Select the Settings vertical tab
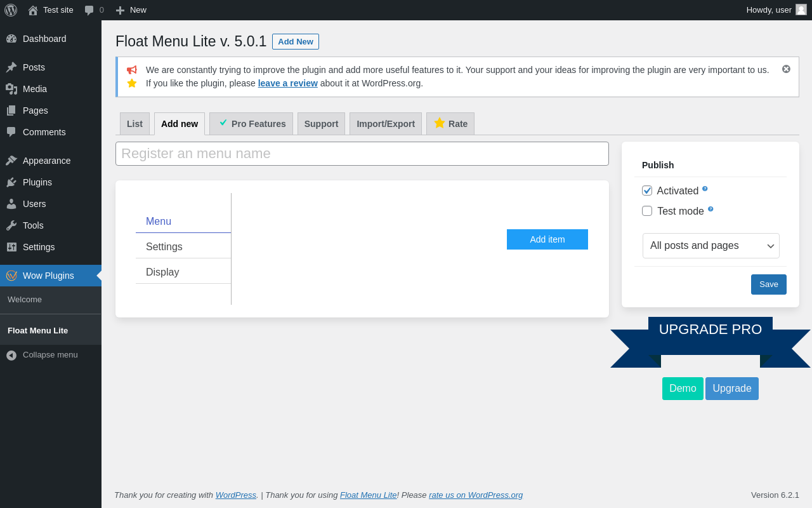 [x=183, y=247]
